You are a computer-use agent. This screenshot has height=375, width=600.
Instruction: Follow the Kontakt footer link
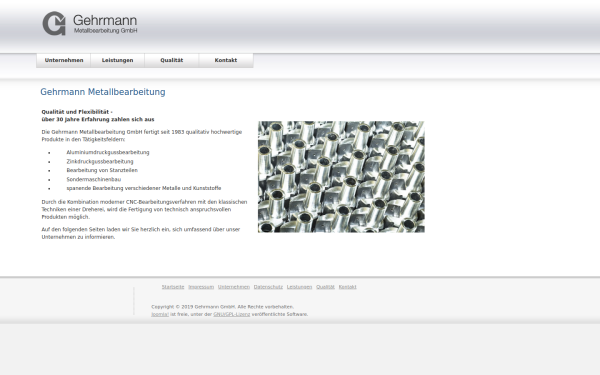(347, 287)
